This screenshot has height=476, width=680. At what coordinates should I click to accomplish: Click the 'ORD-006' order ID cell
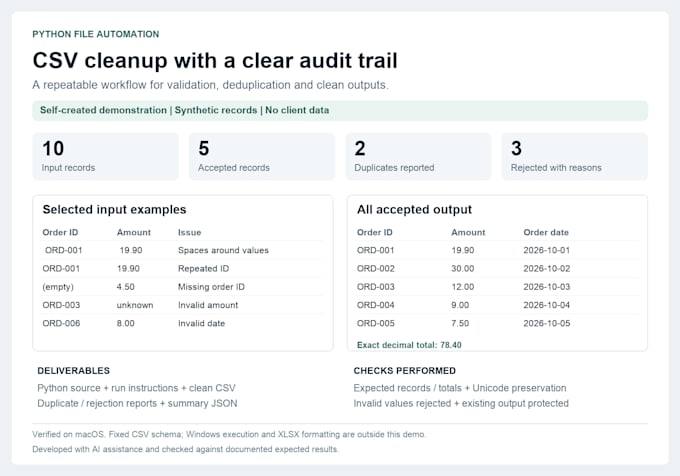point(61,323)
